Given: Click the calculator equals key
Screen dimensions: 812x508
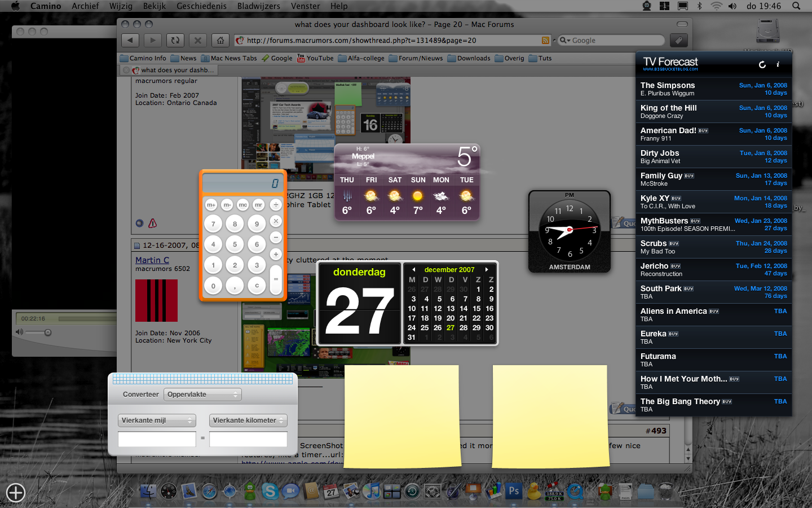Looking at the screenshot, I should click(276, 279).
